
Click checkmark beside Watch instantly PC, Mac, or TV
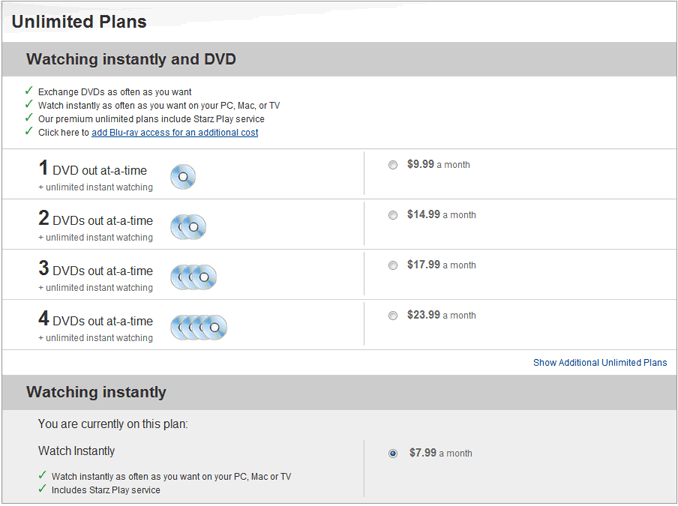click(x=29, y=104)
